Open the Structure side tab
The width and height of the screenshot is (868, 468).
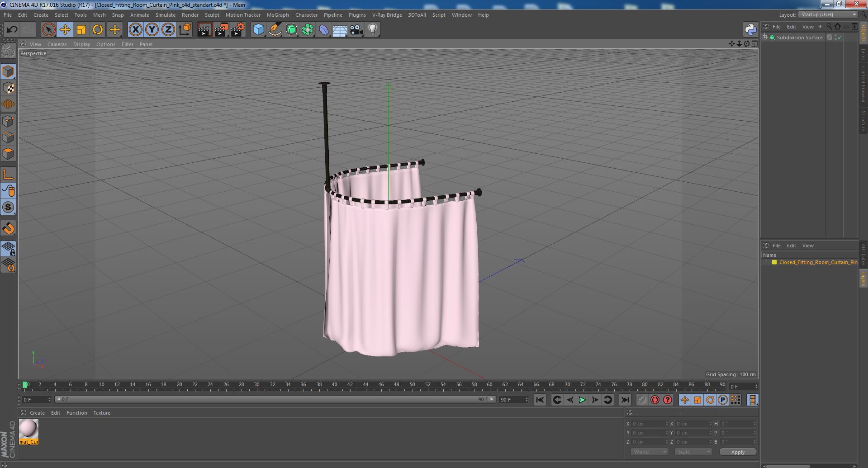pyautogui.click(x=863, y=121)
